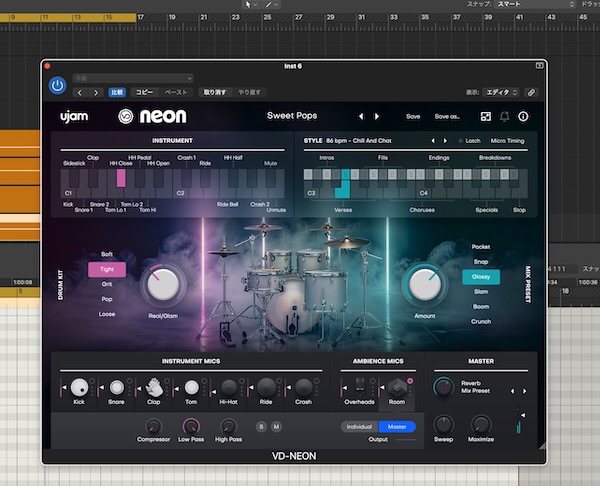Click the master Reverb knob
This screenshot has height=486, width=600.
(x=443, y=387)
